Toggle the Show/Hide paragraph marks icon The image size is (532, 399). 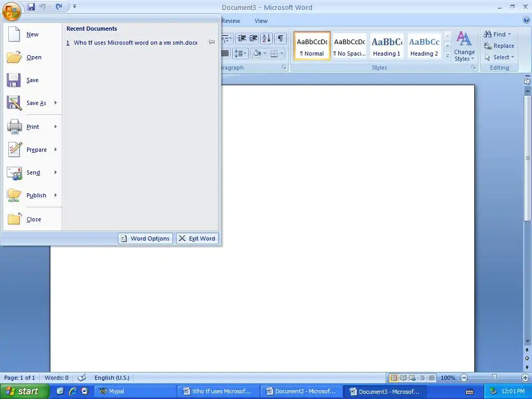coord(280,38)
